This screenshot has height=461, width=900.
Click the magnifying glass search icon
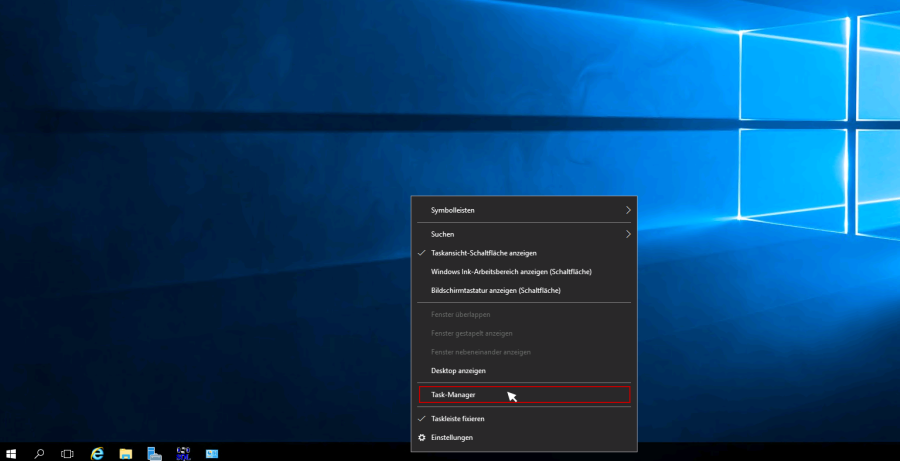point(40,453)
